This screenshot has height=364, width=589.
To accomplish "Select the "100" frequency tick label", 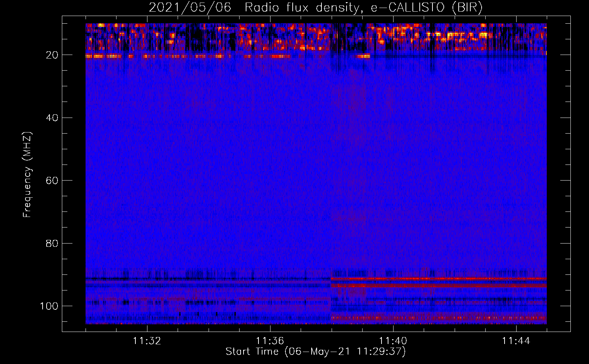I will click(x=50, y=306).
